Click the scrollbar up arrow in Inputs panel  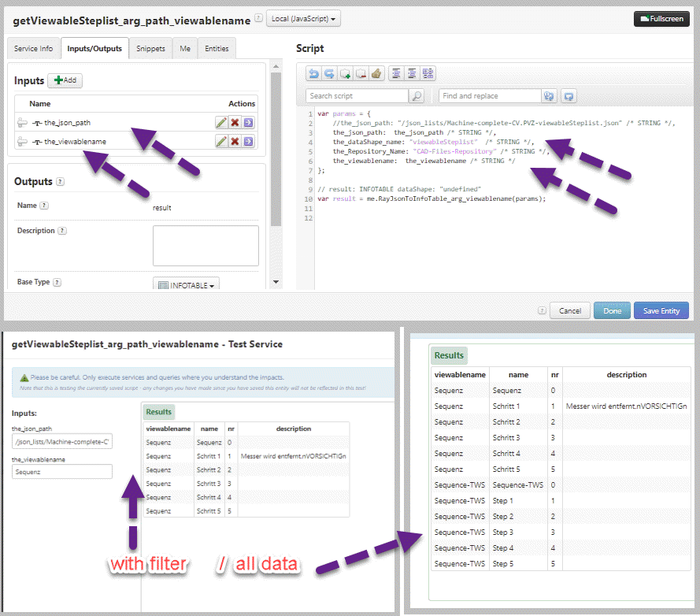(276, 66)
